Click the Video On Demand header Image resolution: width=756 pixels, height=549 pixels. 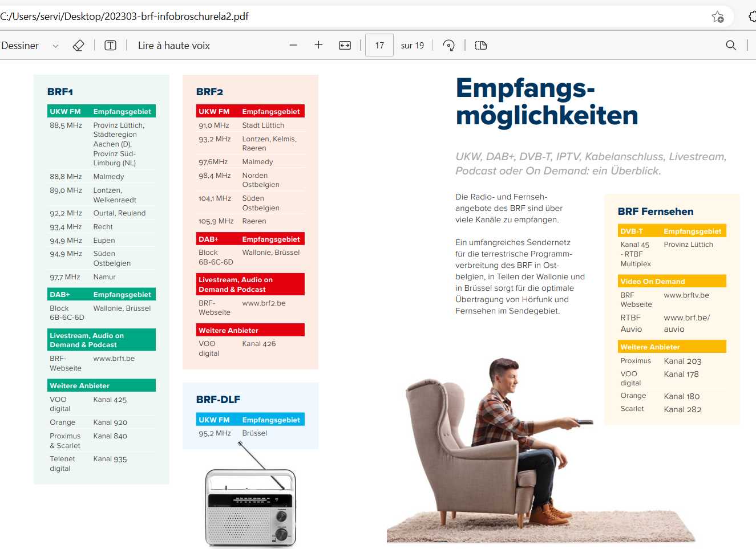tap(672, 282)
